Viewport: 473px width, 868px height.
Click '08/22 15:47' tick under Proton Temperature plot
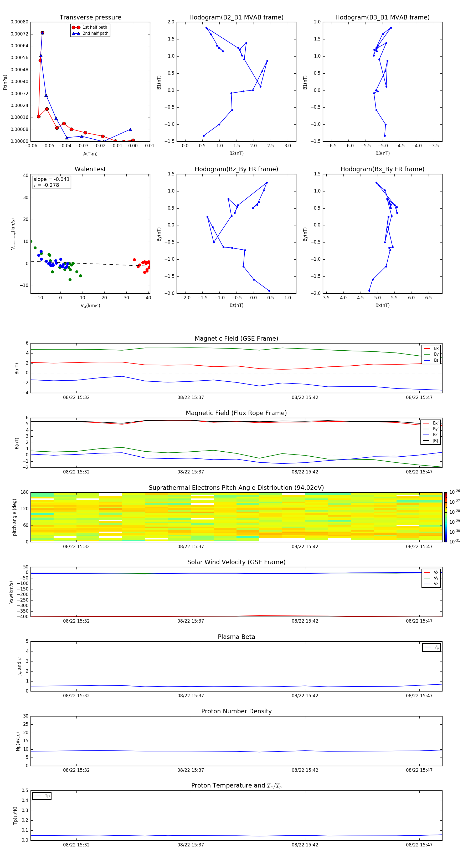click(419, 845)
